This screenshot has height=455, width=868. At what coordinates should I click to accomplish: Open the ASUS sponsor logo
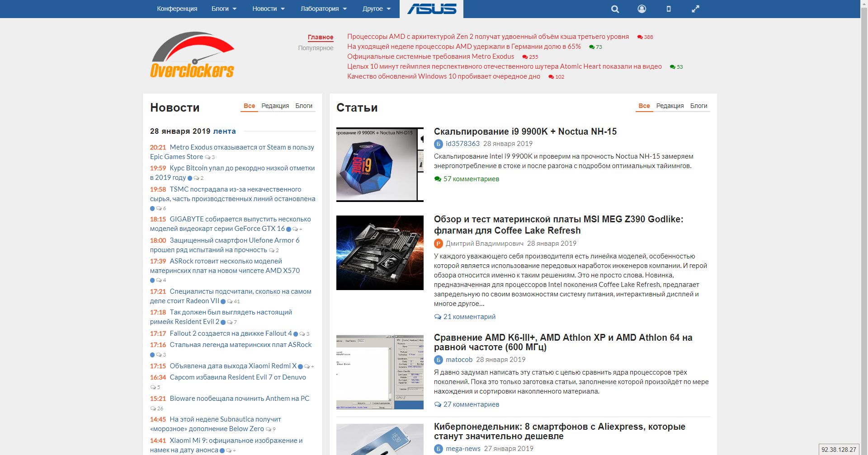(432, 9)
